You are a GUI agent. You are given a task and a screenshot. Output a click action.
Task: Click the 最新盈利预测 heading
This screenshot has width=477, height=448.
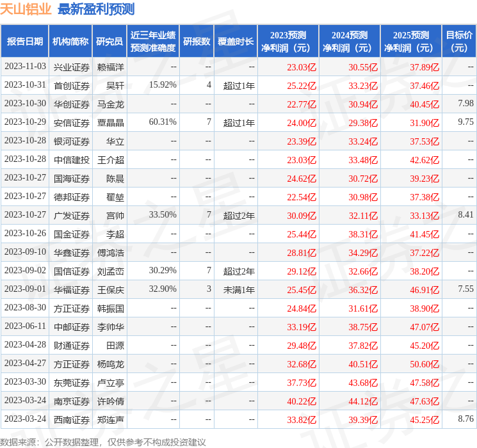(96, 9)
